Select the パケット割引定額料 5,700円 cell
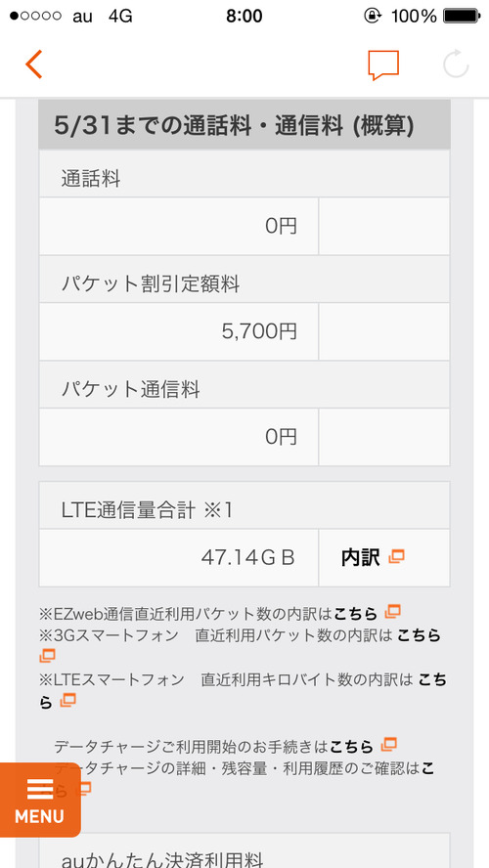 [179, 331]
